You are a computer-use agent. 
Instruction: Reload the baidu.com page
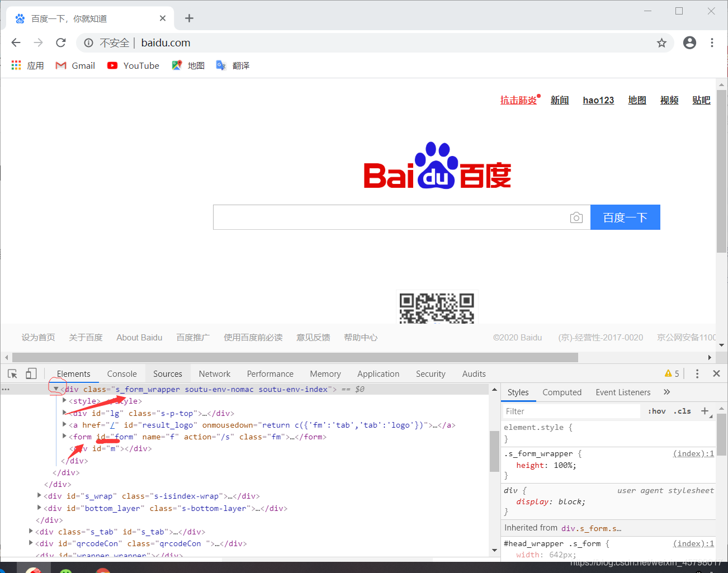tap(61, 42)
